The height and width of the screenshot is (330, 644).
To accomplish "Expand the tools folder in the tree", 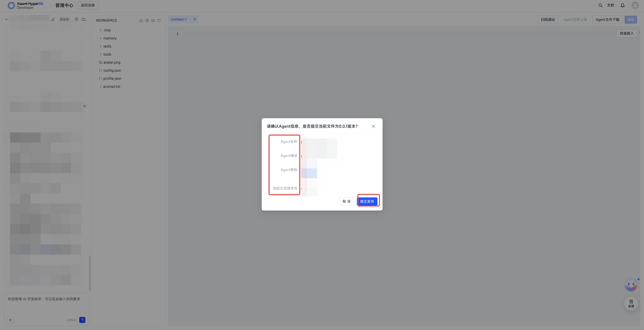I will pos(107,54).
